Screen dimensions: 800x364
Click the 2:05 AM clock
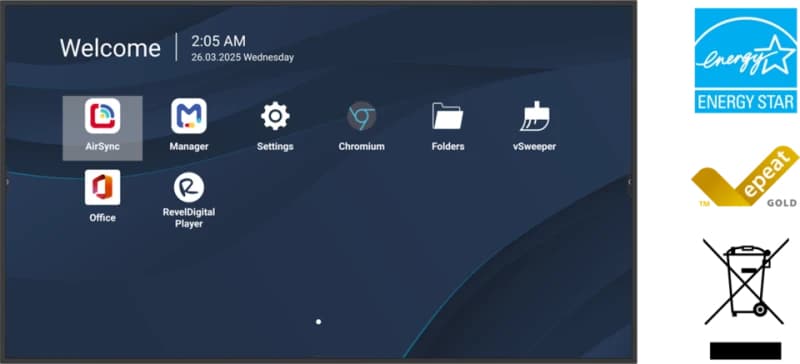click(218, 41)
